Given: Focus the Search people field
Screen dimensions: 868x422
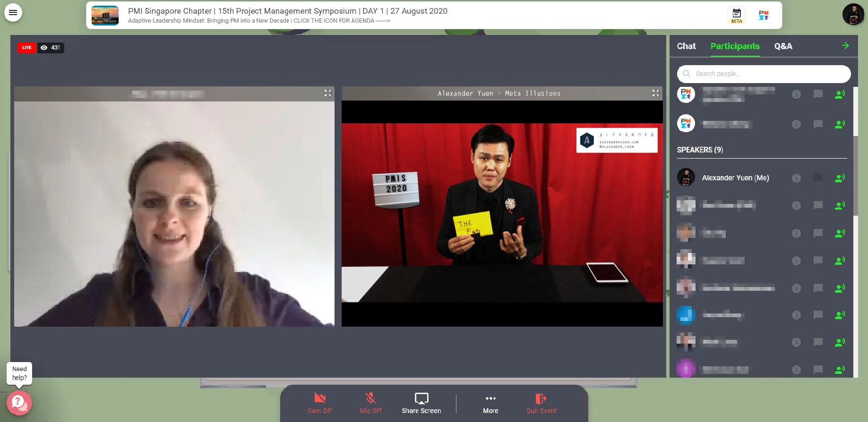Looking at the screenshot, I should [x=764, y=74].
